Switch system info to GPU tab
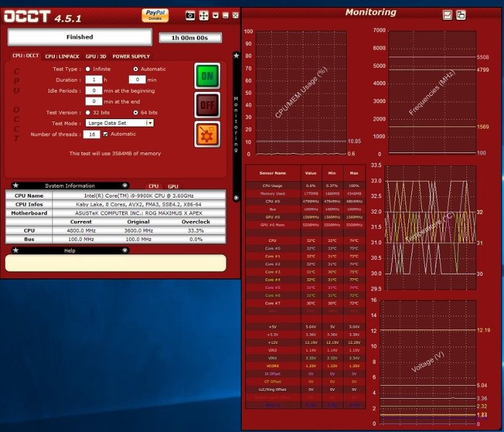The height and width of the screenshot is (432, 504). (173, 186)
